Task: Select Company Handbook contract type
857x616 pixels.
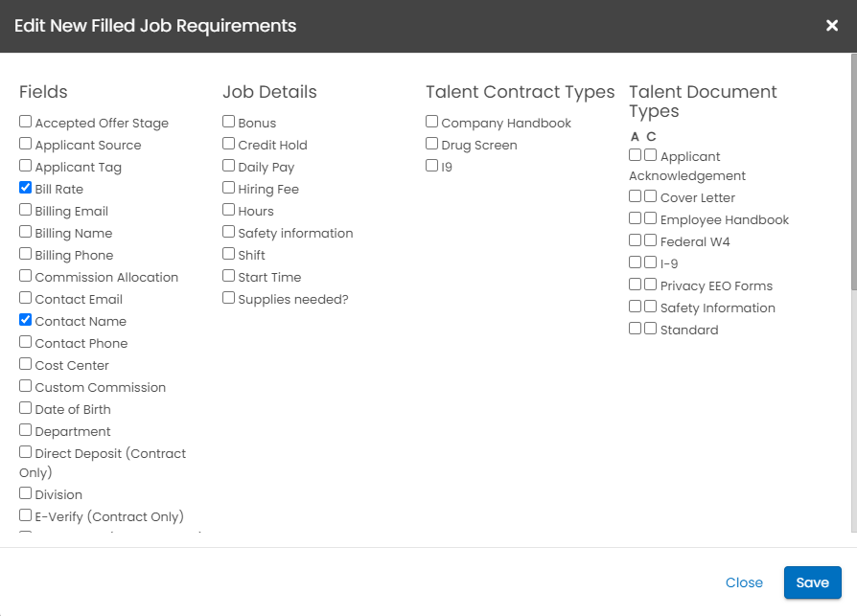Action: (x=431, y=121)
